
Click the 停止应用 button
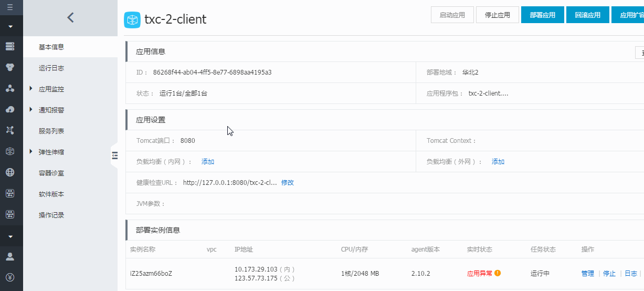point(497,15)
